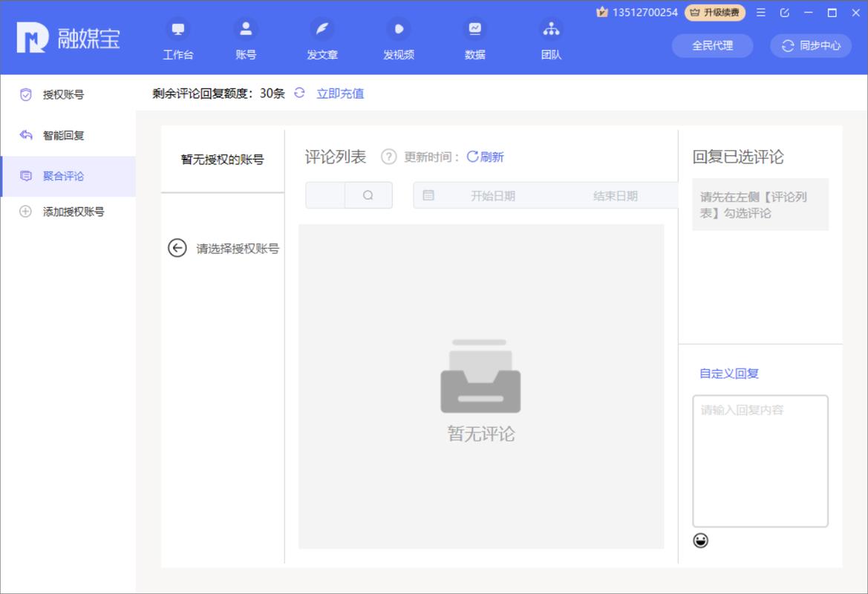Open the 发文章 article publishing icon
Image resolution: width=868 pixels, height=594 pixels.
click(x=322, y=29)
